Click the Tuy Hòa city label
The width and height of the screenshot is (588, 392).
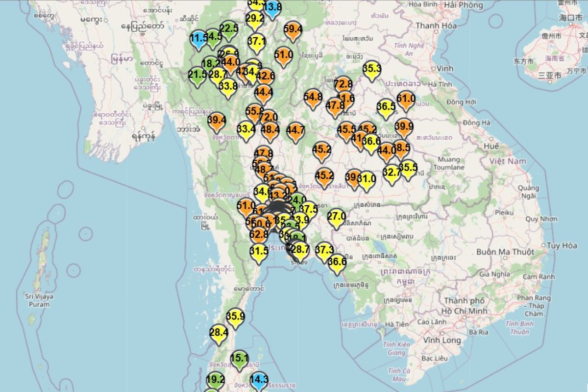pos(562,245)
